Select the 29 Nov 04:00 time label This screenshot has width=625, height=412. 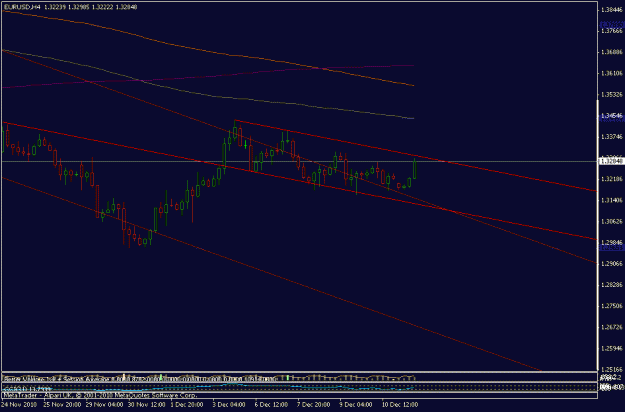(104, 404)
